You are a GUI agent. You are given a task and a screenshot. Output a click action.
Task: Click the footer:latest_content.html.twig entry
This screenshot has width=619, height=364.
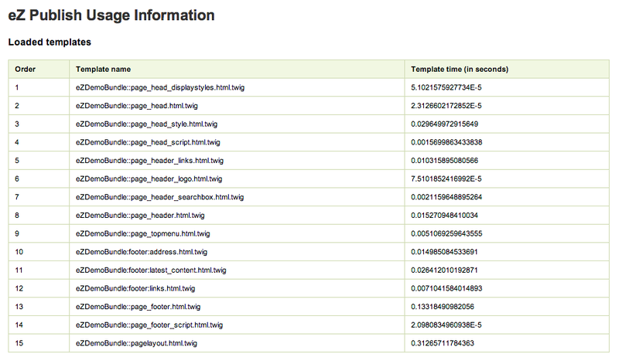point(151,270)
